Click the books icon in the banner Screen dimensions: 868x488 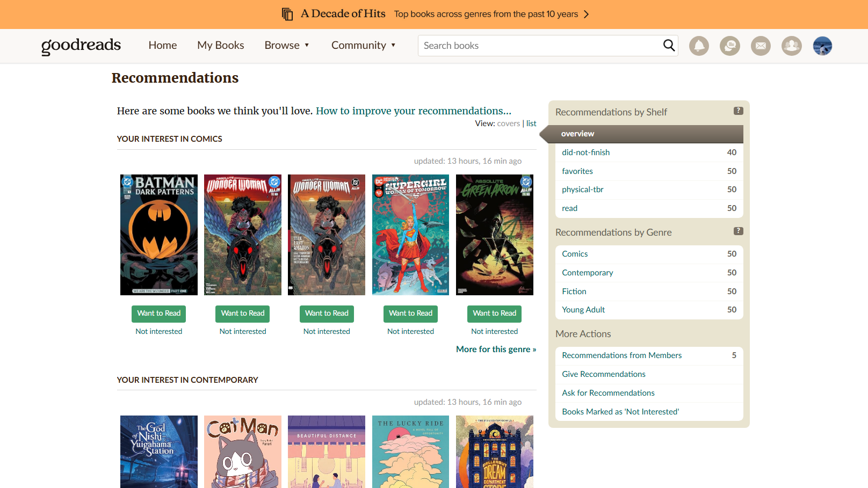pos(287,14)
